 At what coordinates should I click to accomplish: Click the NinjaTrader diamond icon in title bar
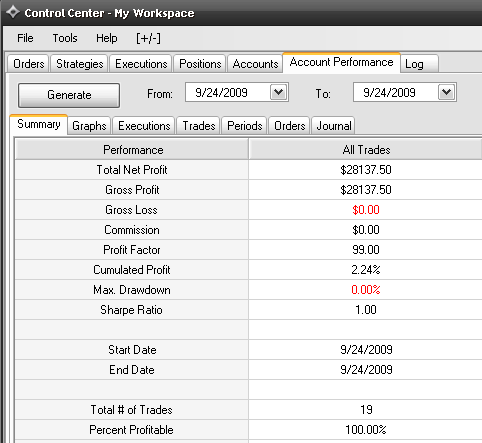click(x=13, y=12)
